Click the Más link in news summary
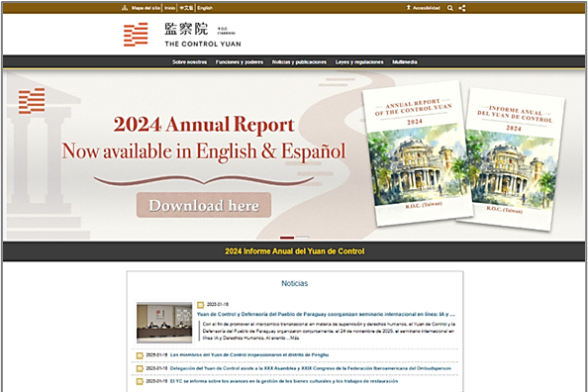The image size is (588, 392). 294,338
